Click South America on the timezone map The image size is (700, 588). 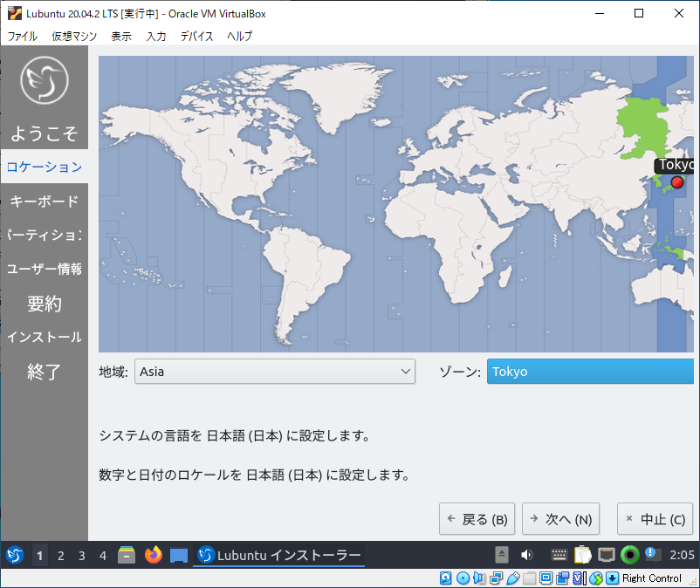point(304,277)
